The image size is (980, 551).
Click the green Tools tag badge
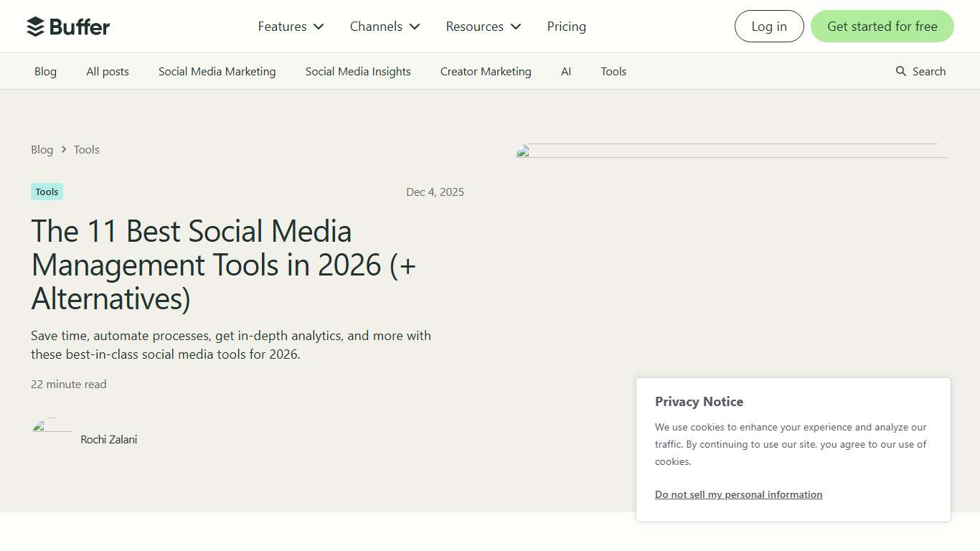pyautogui.click(x=46, y=192)
